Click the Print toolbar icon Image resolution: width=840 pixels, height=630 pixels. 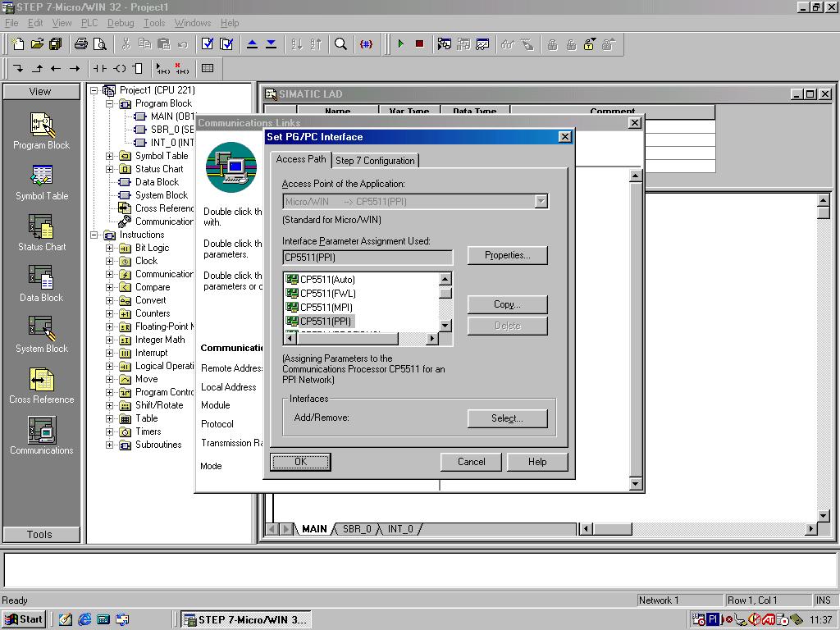(81, 44)
